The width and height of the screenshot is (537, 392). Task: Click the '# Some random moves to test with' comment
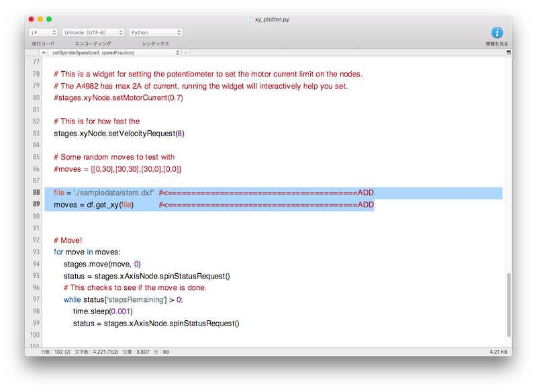click(x=114, y=157)
